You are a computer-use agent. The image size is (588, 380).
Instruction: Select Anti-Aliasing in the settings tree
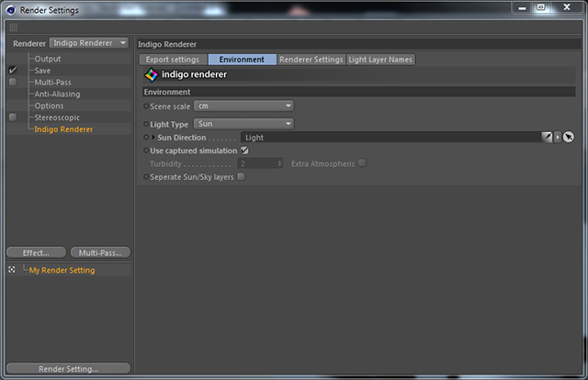[57, 94]
